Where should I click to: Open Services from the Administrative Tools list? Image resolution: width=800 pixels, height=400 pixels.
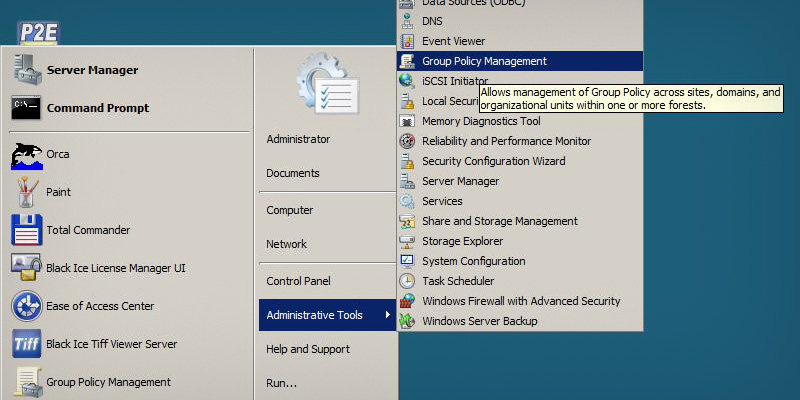tap(441, 201)
